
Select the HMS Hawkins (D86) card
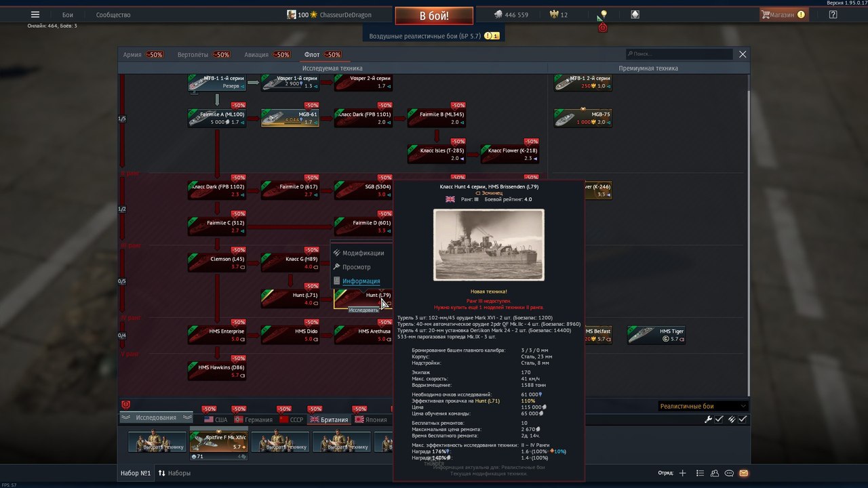pyautogui.click(x=217, y=371)
